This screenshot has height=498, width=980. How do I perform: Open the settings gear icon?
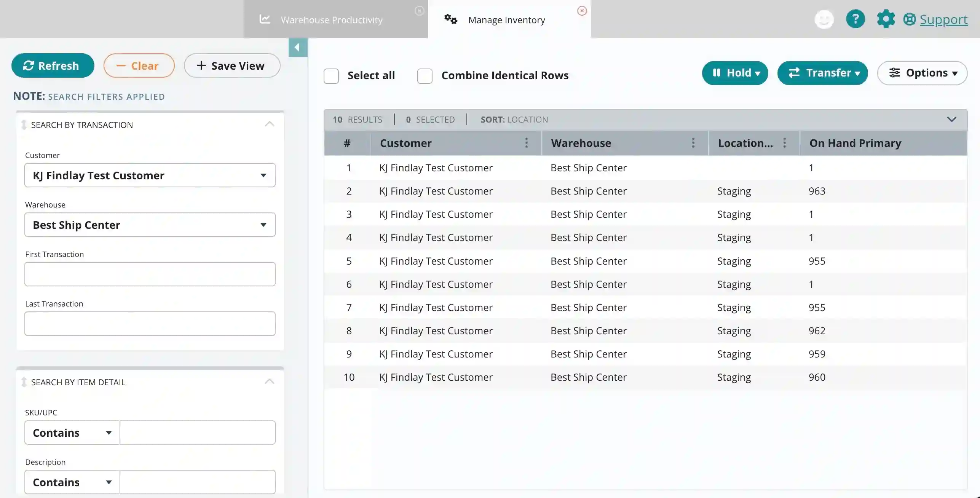pyautogui.click(x=886, y=19)
